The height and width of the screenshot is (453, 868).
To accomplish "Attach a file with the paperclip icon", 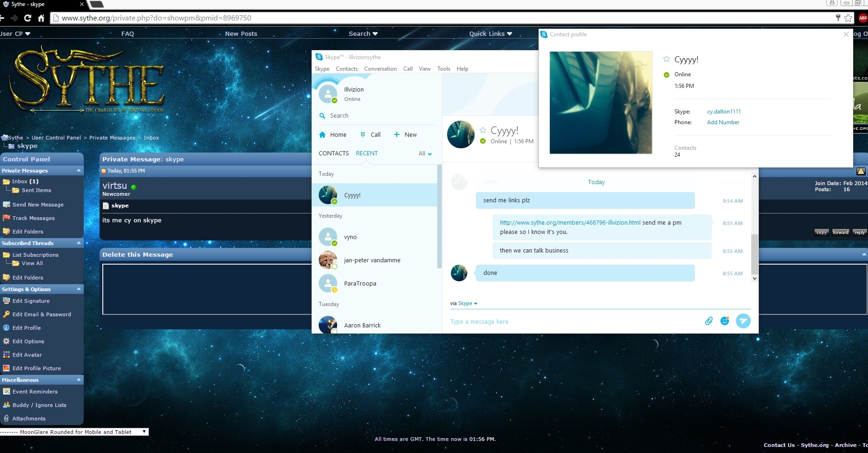I will pos(709,321).
